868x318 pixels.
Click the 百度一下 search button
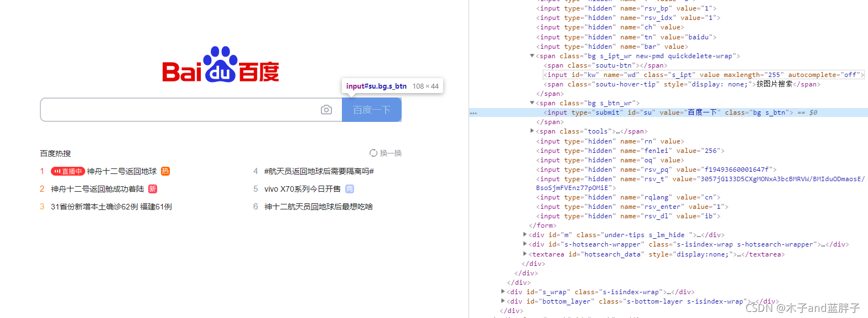(372, 110)
